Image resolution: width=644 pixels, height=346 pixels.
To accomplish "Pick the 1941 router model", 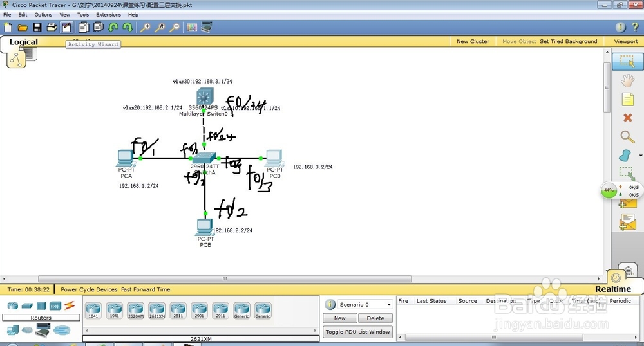I will tap(114, 311).
